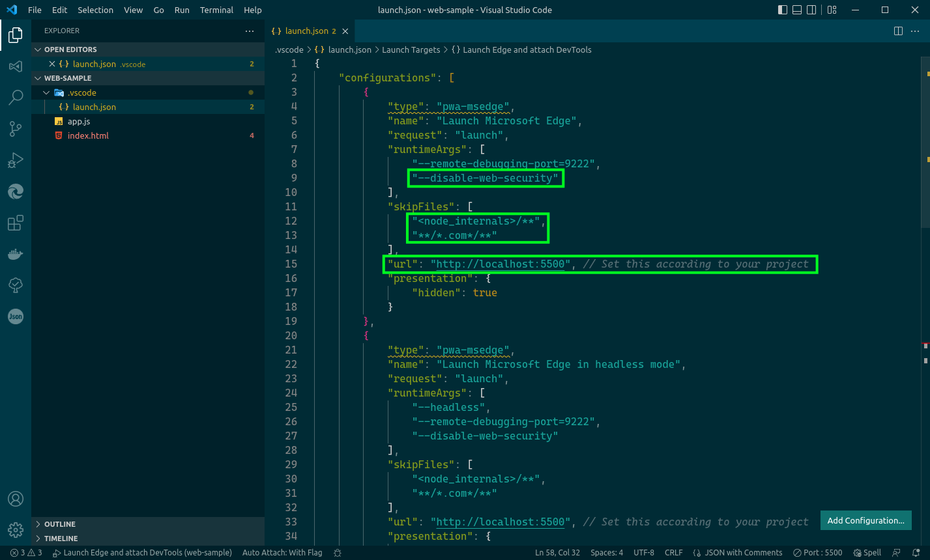930x560 pixels.
Task: Open the Search panel icon
Action: [15, 97]
